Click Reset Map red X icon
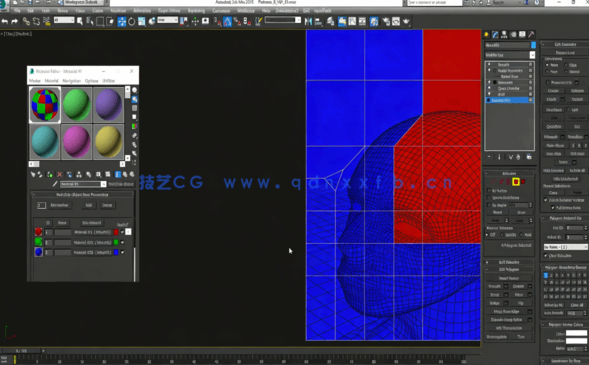 [59, 175]
